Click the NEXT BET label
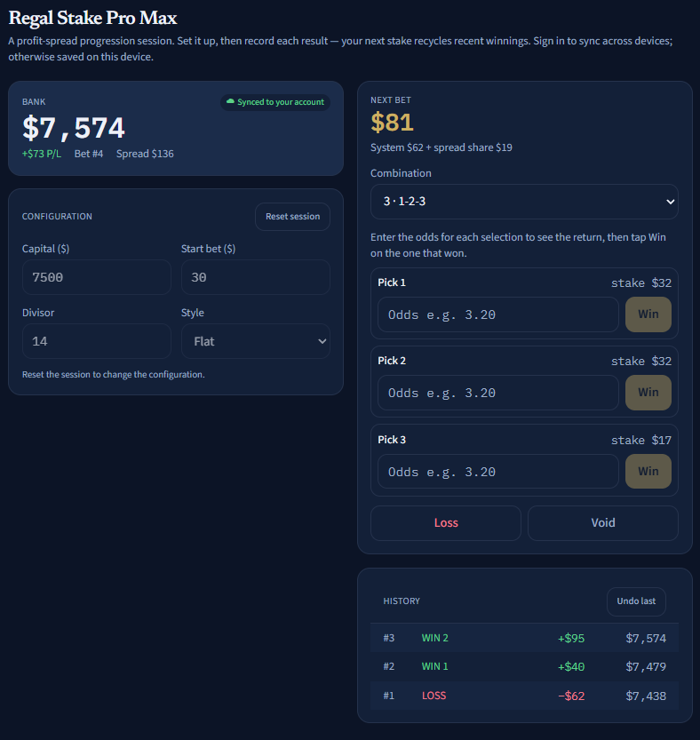This screenshot has height=740, width=700. click(x=390, y=100)
